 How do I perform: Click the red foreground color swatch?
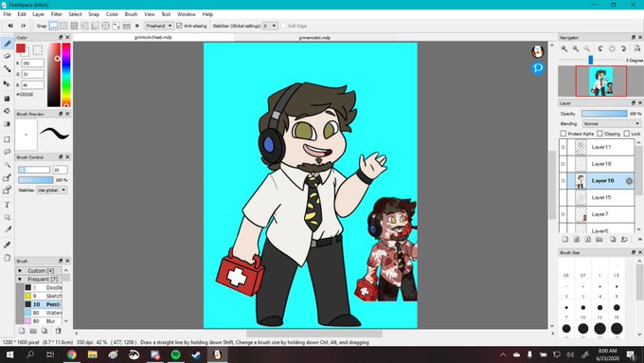(x=21, y=48)
